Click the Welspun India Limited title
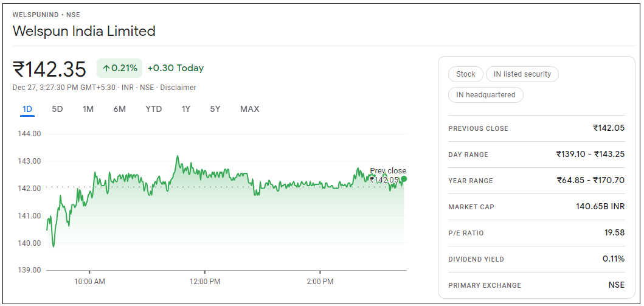Viewport: 644px width, 306px height. [84, 31]
